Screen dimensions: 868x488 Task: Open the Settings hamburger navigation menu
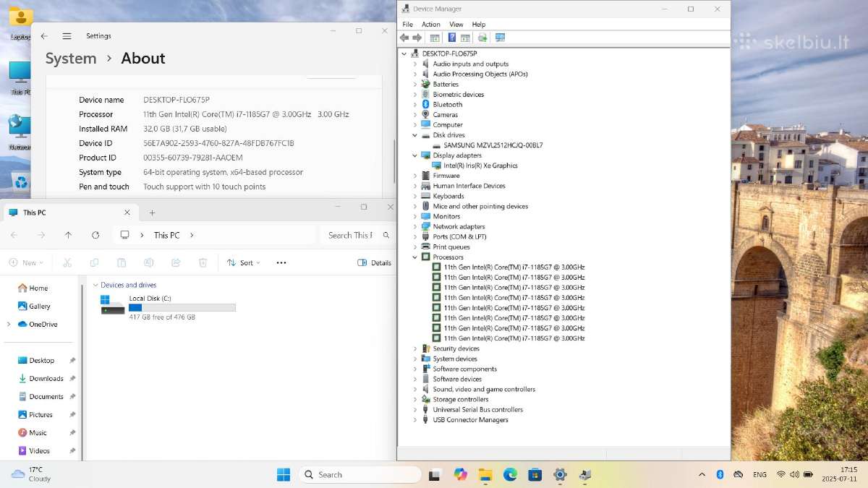point(67,36)
